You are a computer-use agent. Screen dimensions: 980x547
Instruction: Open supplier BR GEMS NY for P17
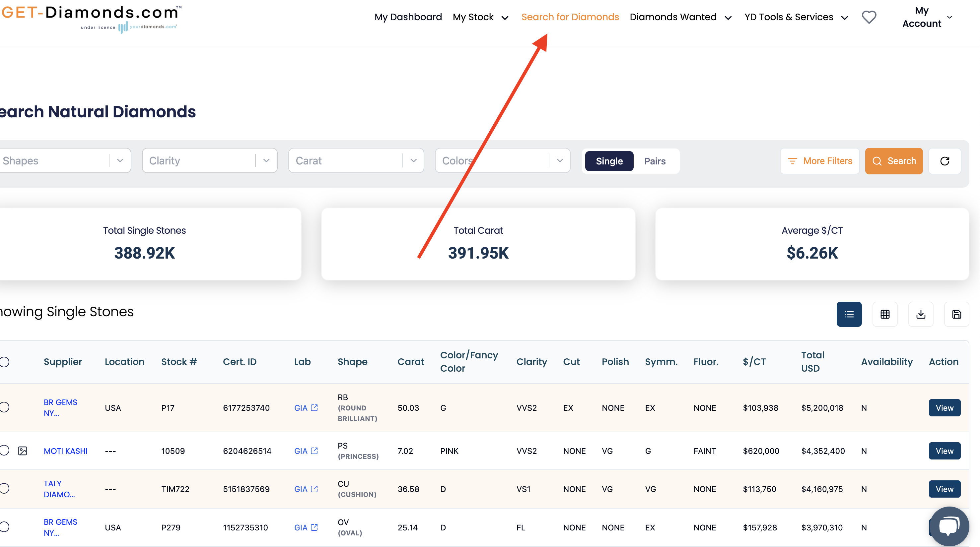click(x=60, y=407)
